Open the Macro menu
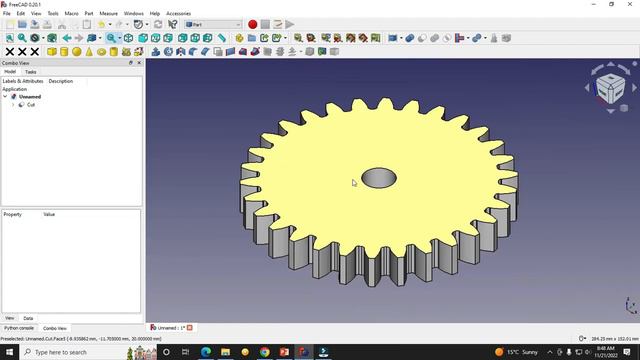The height and width of the screenshot is (360, 640). (71, 13)
